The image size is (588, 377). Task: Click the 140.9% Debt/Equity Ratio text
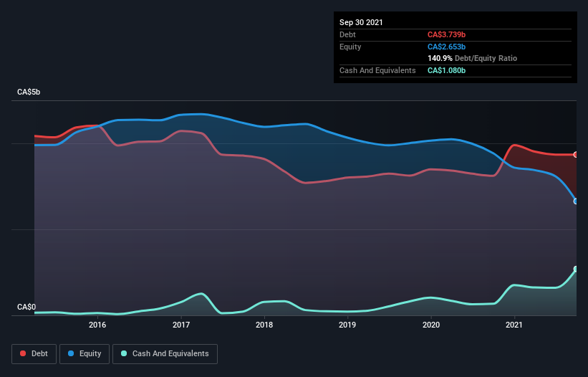pos(472,58)
